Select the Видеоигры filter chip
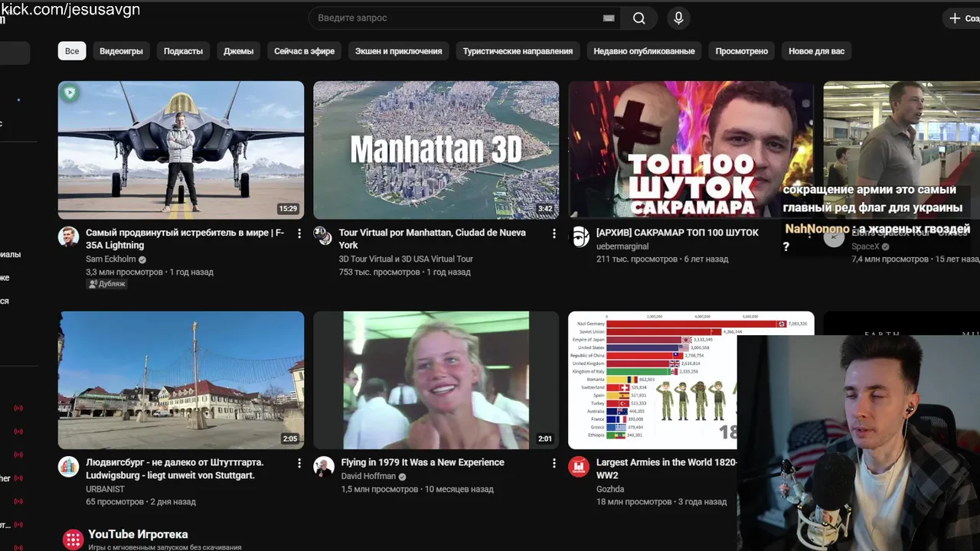Screen dimensions: 980x551 121,51
